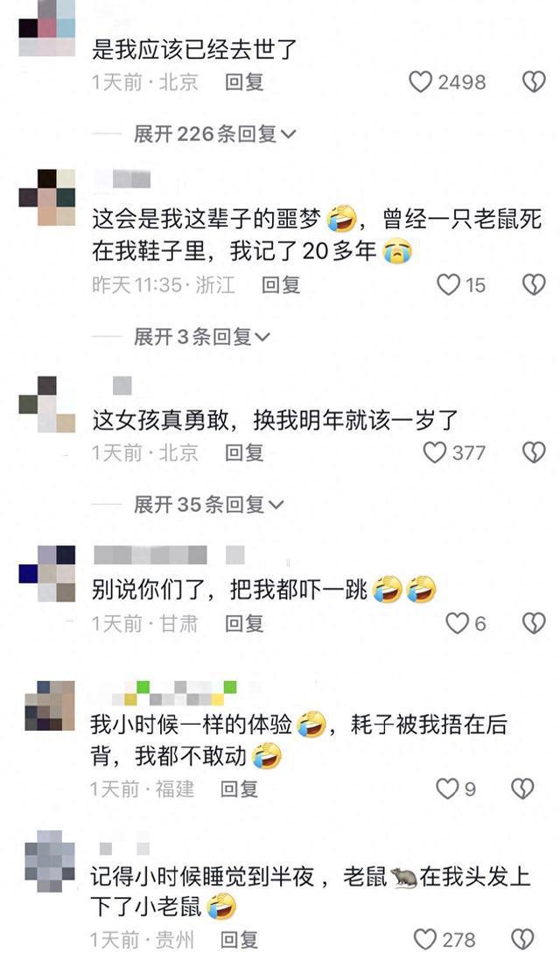The width and height of the screenshot is (560, 960).
Task: Like the 福建 comment with 9 likes
Action: (447, 788)
